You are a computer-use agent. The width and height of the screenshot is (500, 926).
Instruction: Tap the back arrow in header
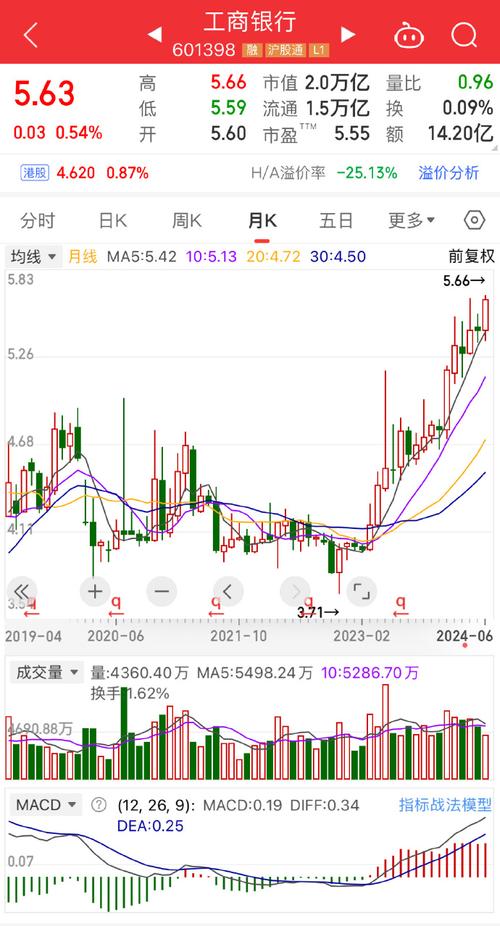[x=31, y=35]
